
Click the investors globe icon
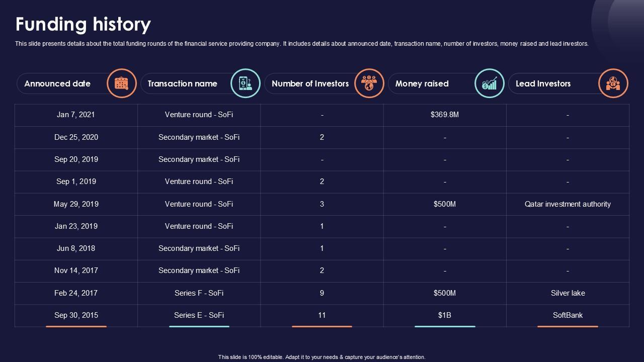369,83
